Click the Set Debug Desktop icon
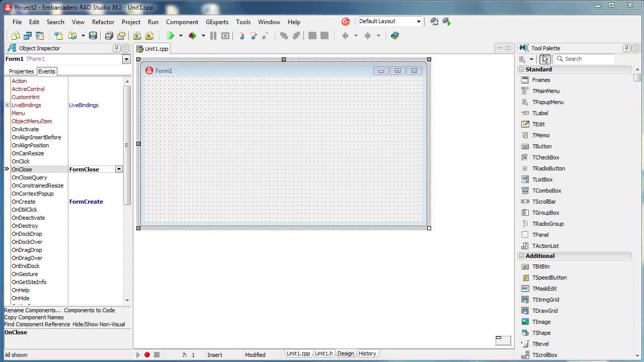The image size is (644, 362). tap(447, 22)
